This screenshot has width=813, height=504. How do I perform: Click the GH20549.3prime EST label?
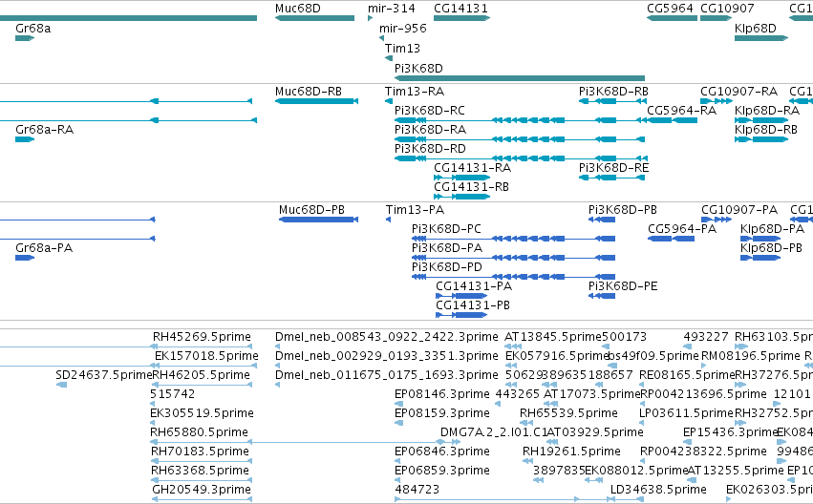point(202,491)
